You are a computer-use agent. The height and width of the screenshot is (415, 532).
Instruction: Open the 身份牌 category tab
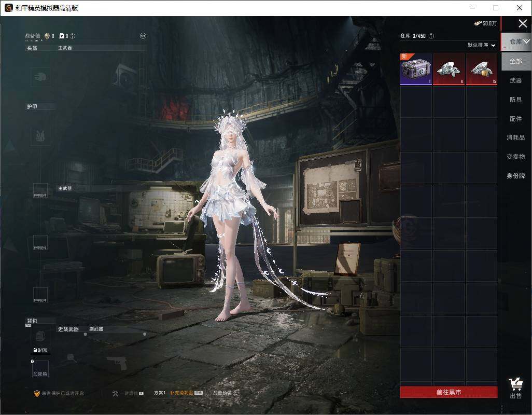pos(516,176)
